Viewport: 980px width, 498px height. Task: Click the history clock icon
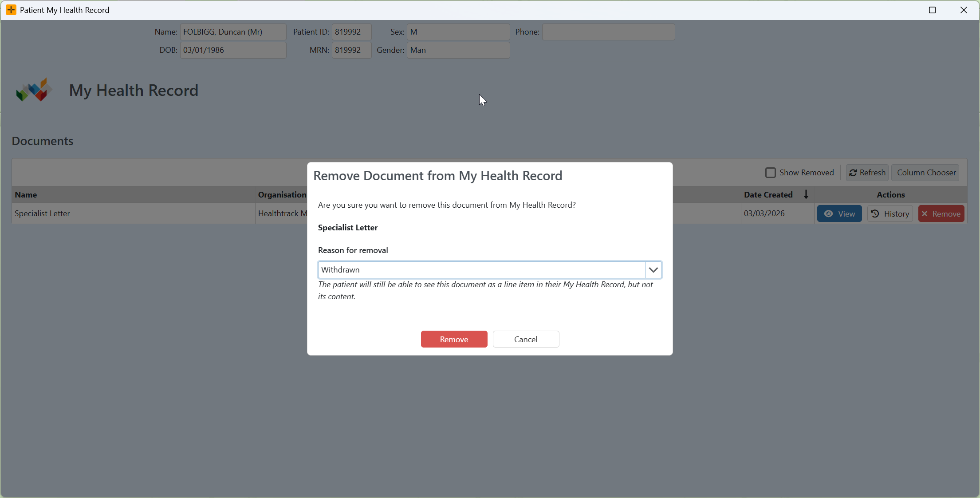[875, 214]
